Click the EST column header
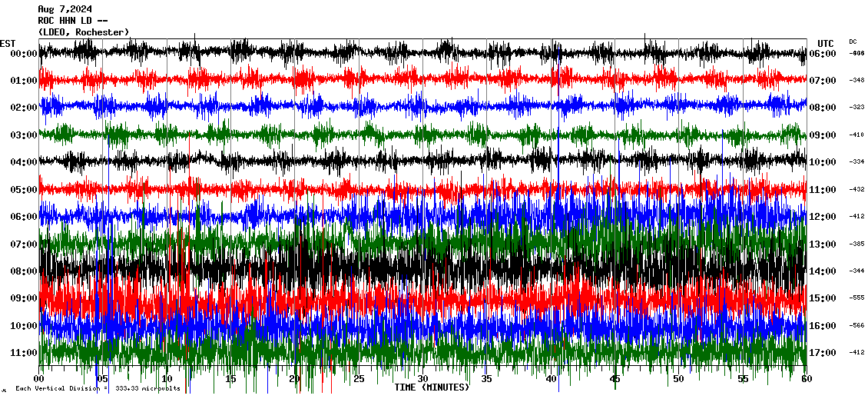 point(8,43)
